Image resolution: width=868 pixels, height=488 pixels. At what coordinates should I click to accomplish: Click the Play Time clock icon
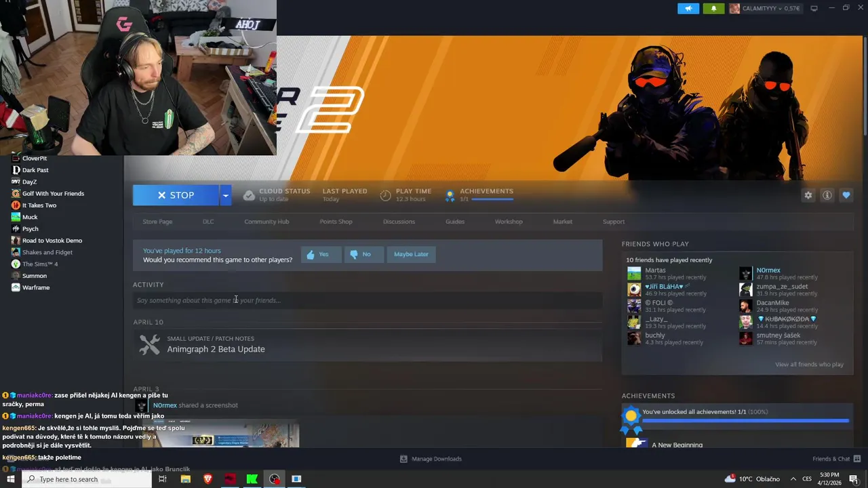click(x=385, y=195)
